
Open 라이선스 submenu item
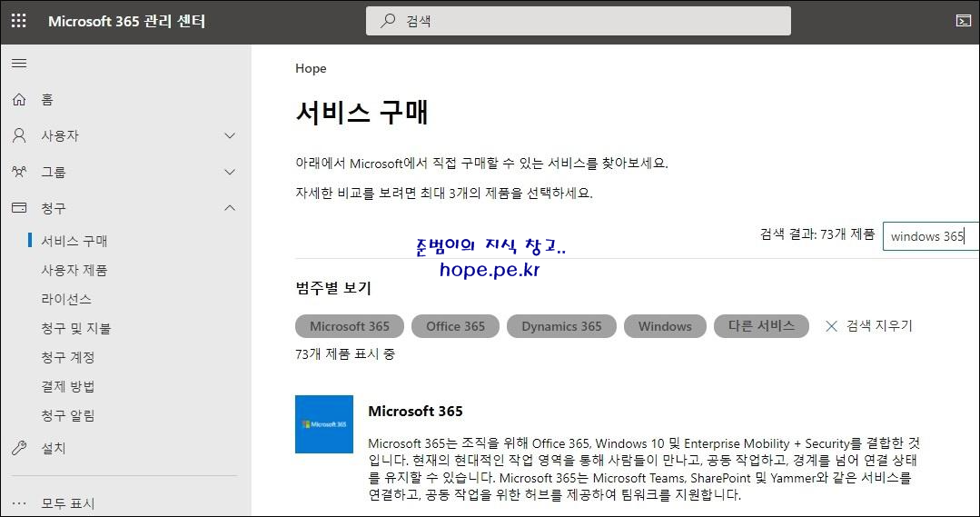click(x=66, y=300)
